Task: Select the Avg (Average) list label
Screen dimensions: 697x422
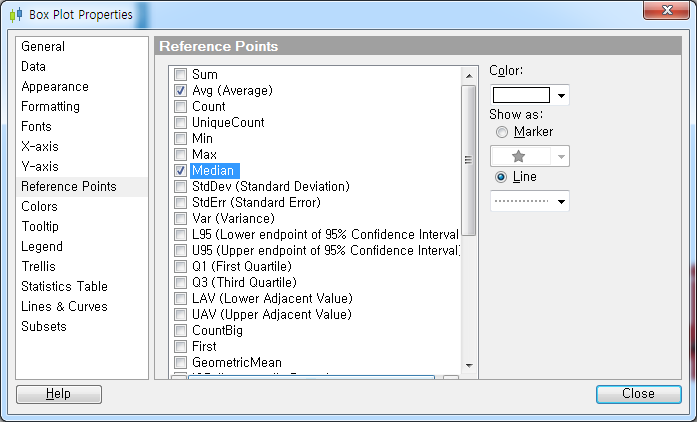Action: (x=232, y=90)
